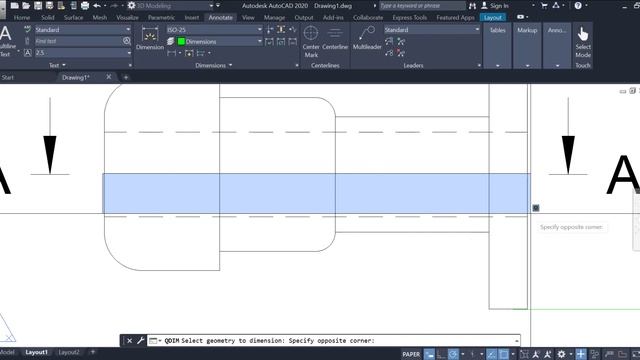Click the wrench customize icon in command line

click(140, 340)
